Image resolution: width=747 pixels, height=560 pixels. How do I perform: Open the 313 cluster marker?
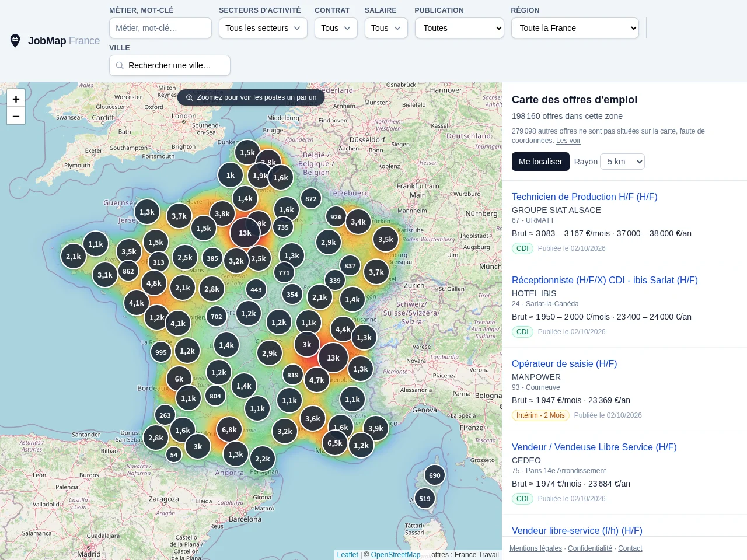[x=159, y=262]
